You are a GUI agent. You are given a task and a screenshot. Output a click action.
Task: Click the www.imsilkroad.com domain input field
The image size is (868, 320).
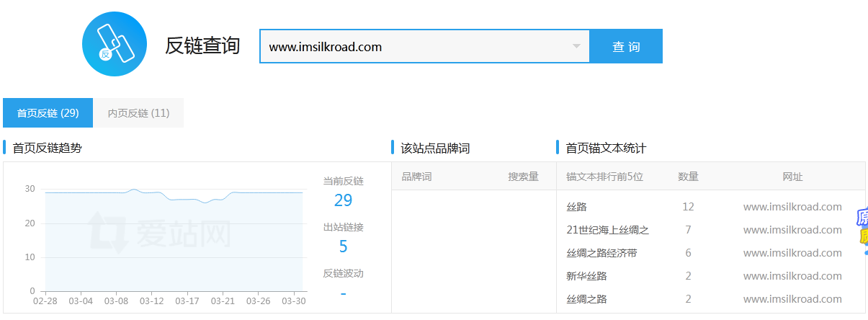424,46
